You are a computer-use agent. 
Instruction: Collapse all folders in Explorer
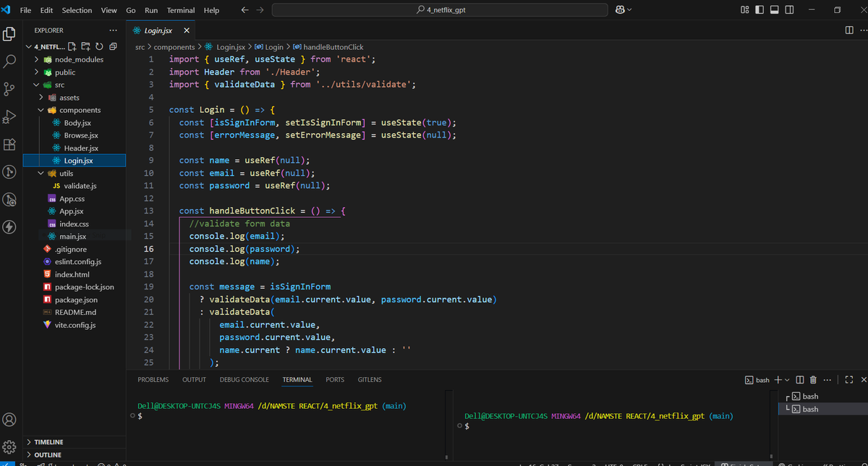[x=112, y=46]
